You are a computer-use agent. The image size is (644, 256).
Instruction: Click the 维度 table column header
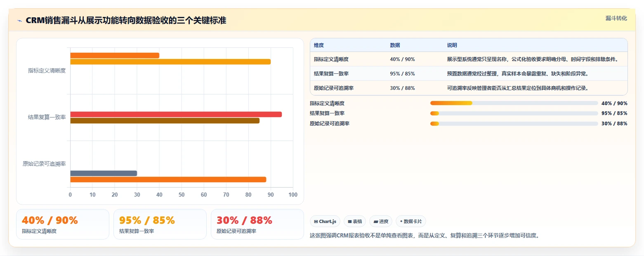[x=319, y=45]
